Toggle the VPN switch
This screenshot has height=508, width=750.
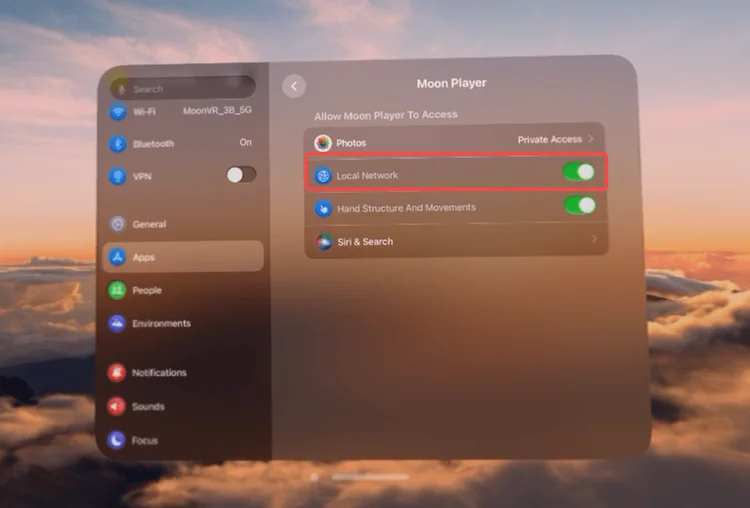(x=241, y=175)
